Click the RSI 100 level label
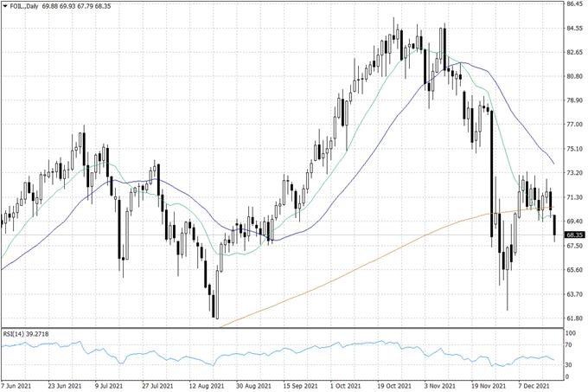 [570, 333]
